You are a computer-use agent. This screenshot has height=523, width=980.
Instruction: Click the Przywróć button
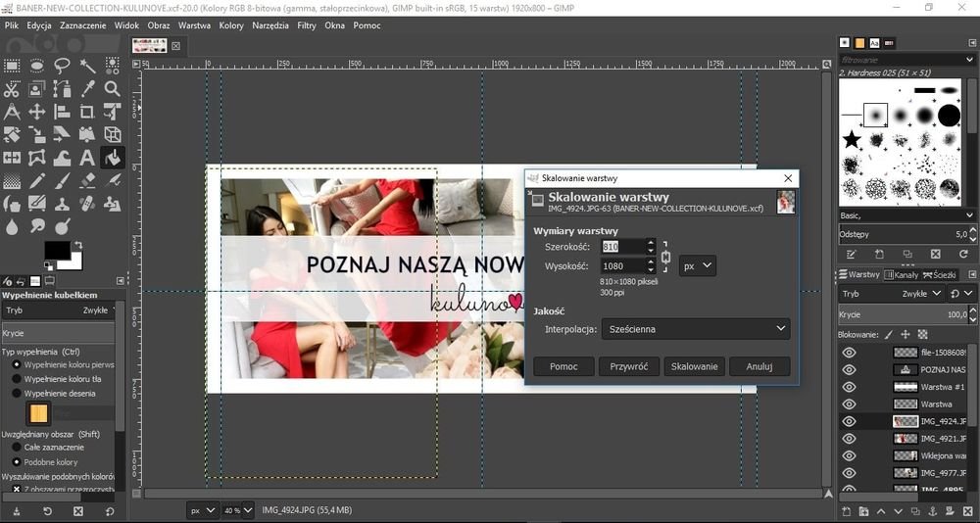tap(629, 366)
